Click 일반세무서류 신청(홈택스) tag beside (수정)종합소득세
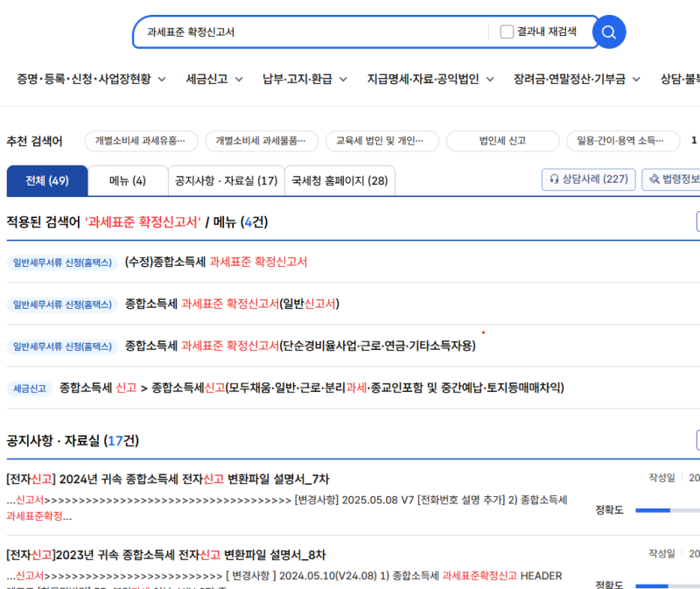The height and width of the screenshot is (589, 700). (x=62, y=263)
